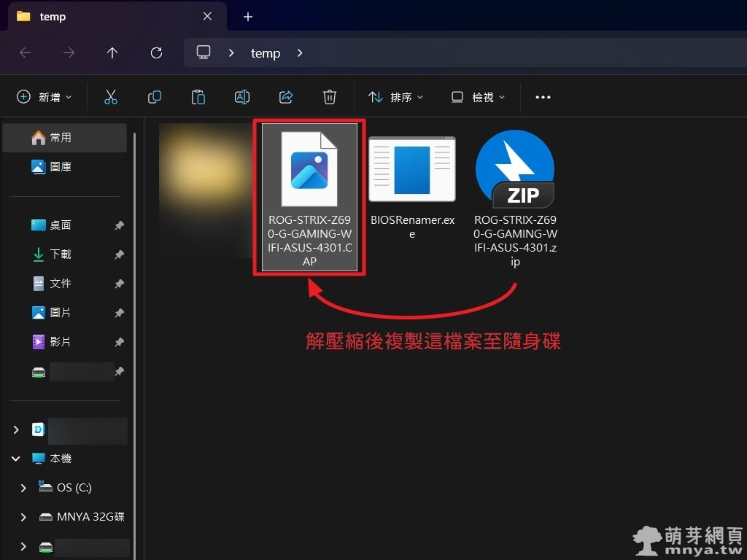Screen dimensions: 747x560
Task: Click the Rename icon in toolbar
Action: click(242, 97)
